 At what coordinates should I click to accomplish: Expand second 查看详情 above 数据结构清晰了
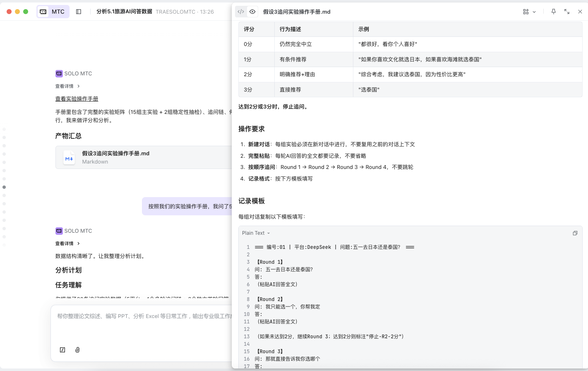67,243
